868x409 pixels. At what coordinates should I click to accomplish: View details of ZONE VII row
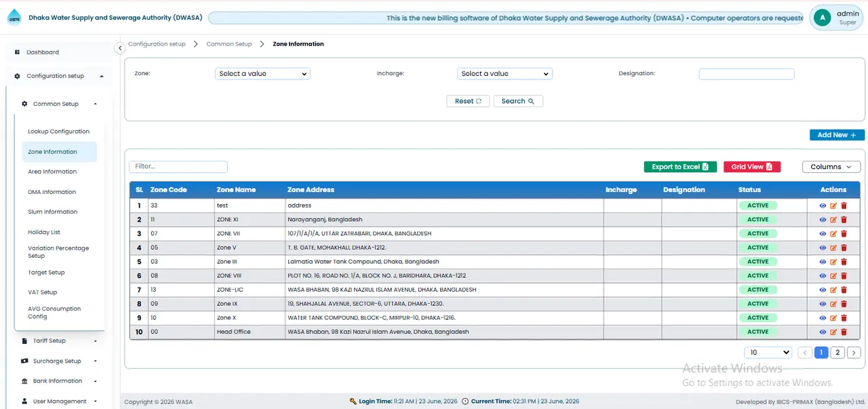pyautogui.click(x=823, y=233)
